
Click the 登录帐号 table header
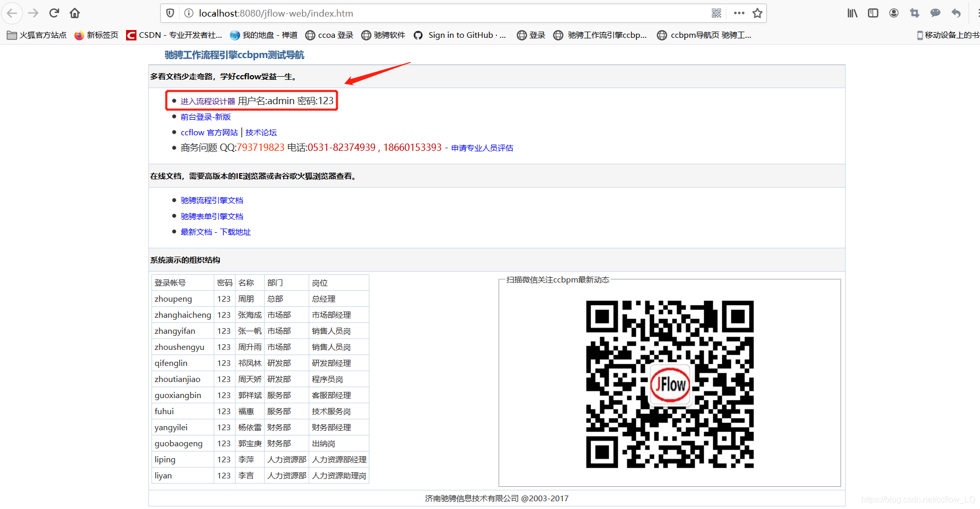click(x=183, y=283)
